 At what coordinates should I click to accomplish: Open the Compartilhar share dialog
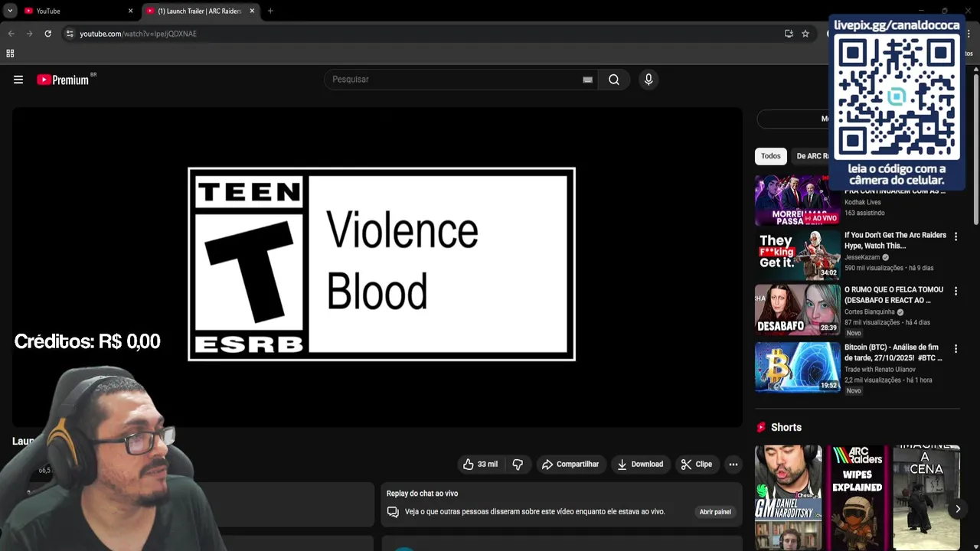570,465
